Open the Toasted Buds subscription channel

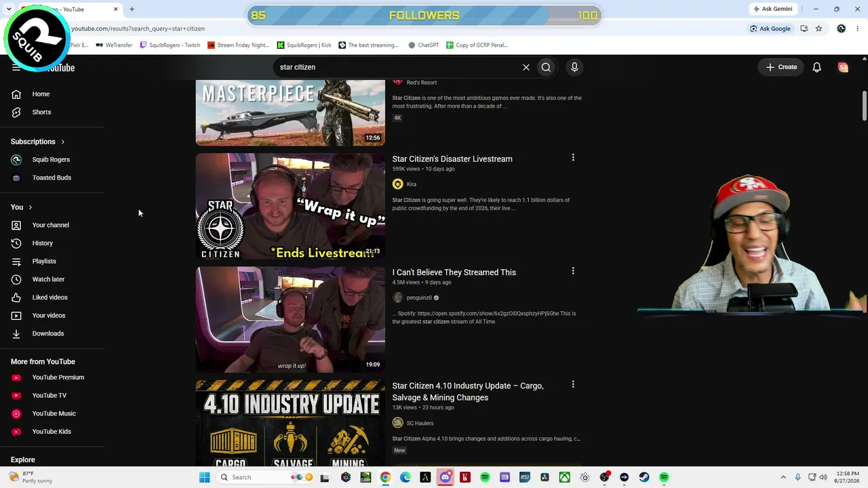click(52, 178)
